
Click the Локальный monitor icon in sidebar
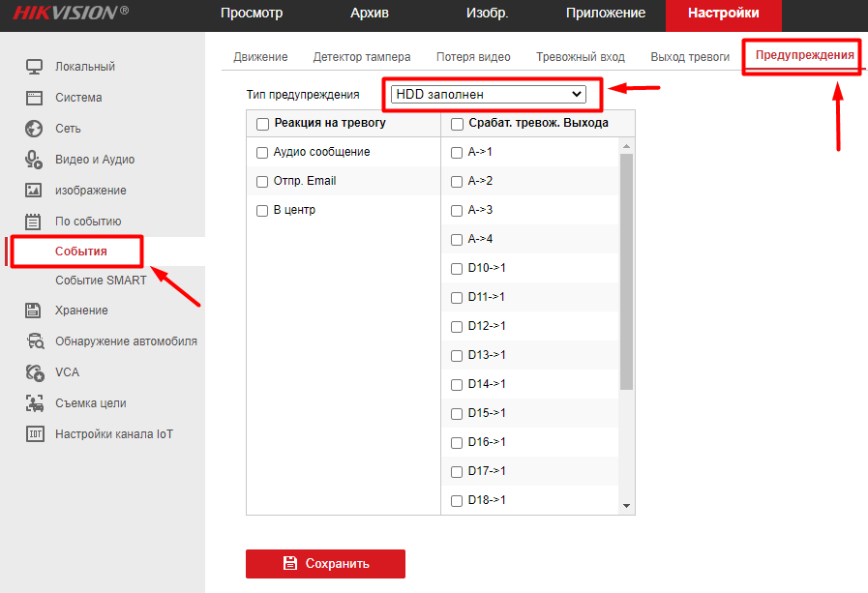34,67
